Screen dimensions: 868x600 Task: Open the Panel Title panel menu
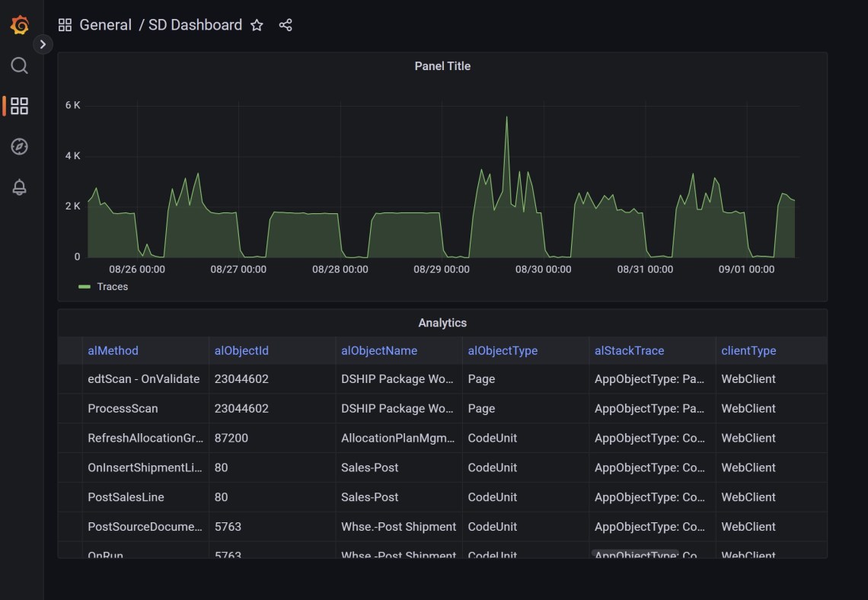point(442,66)
